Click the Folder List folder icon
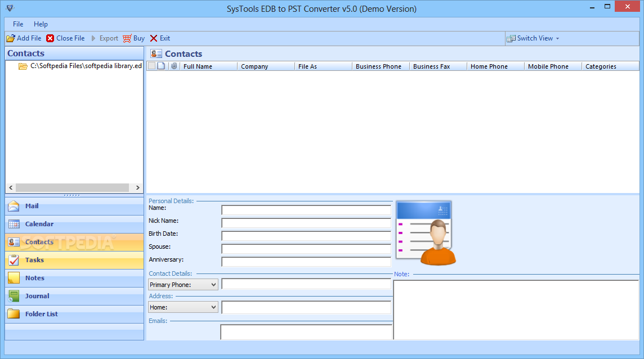 (x=14, y=314)
